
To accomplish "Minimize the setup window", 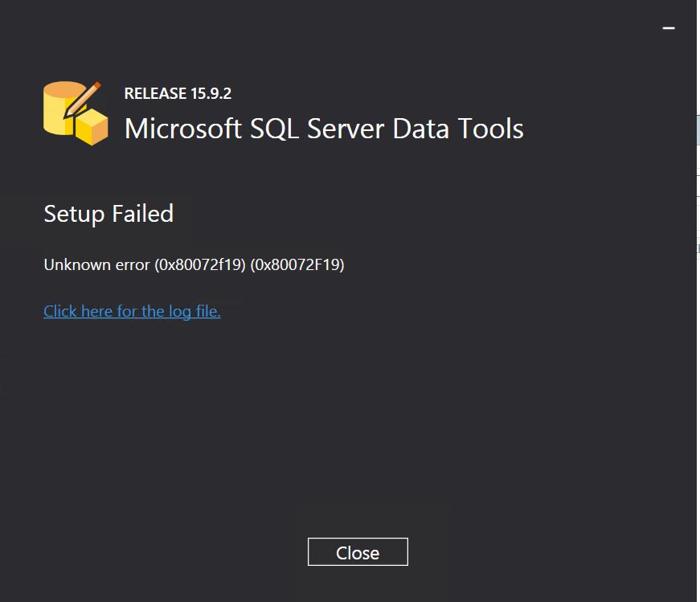I will (668, 28).
